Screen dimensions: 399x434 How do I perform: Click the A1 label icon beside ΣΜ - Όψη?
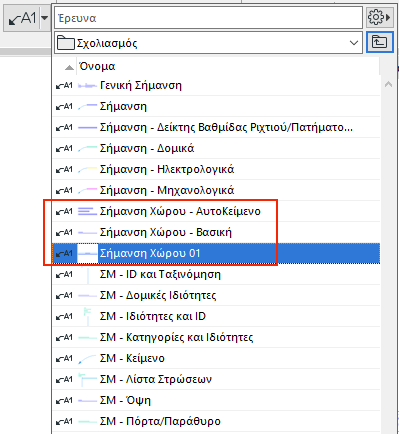tap(64, 400)
